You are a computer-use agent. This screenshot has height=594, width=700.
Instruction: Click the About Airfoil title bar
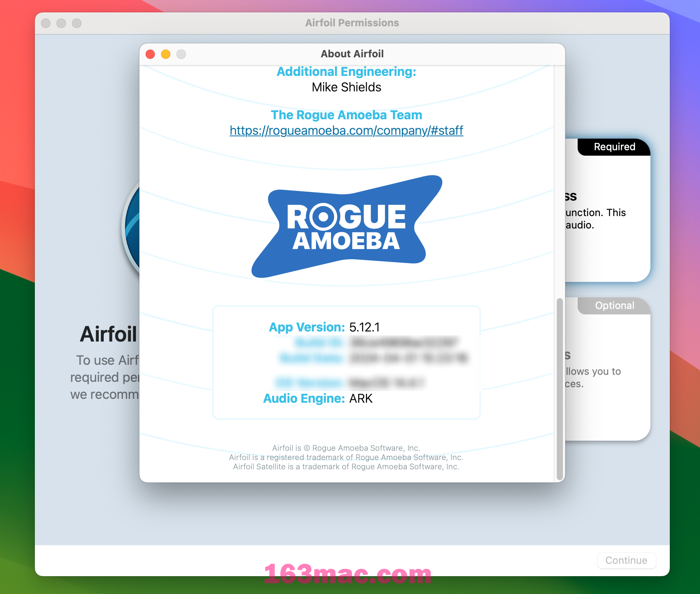(352, 54)
